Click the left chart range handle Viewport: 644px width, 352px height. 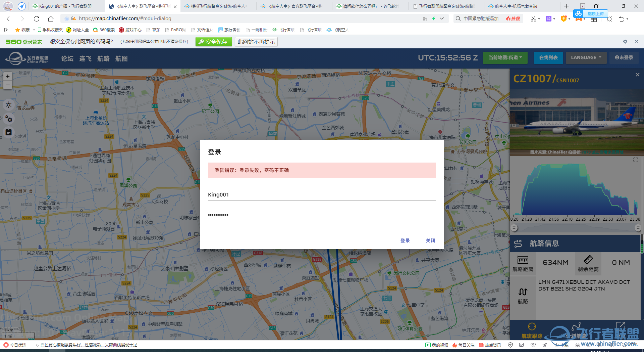[x=514, y=228]
